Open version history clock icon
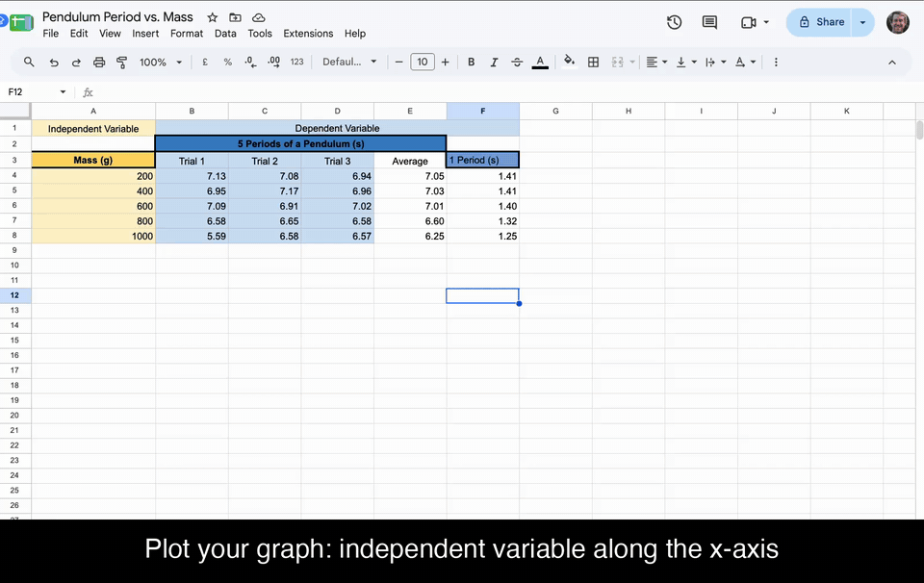 [674, 22]
